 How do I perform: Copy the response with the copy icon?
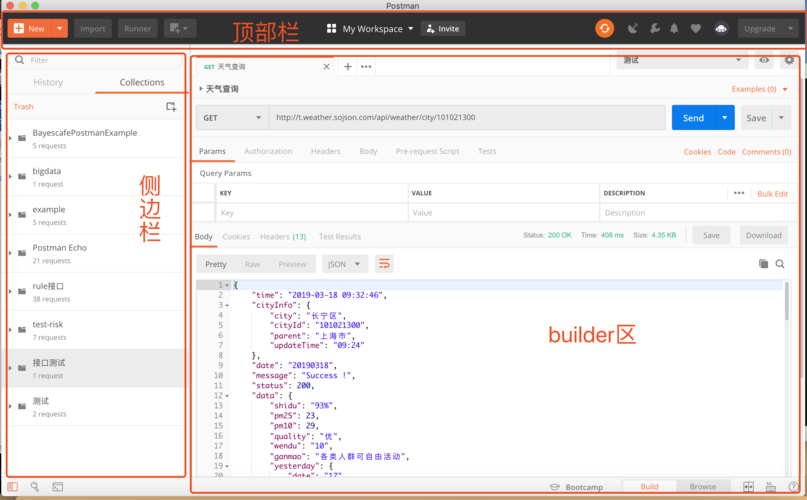tap(764, 264)
